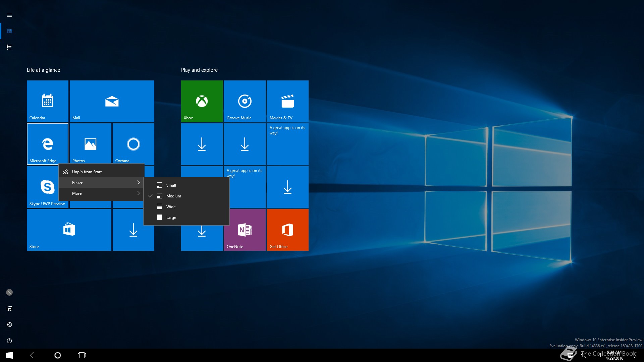Image resolution: width=644 pixels, height=362 pixels.
Task: Select Small tile size
Action: pyautogui.click(x=186, y=185)
